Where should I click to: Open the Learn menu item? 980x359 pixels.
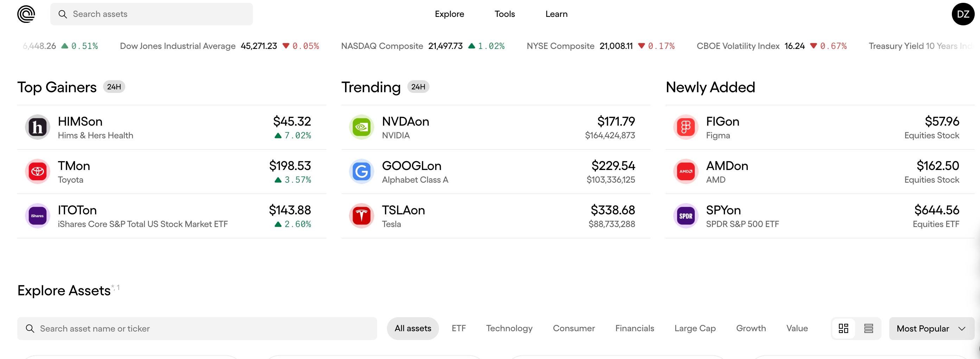coord(556,14)
